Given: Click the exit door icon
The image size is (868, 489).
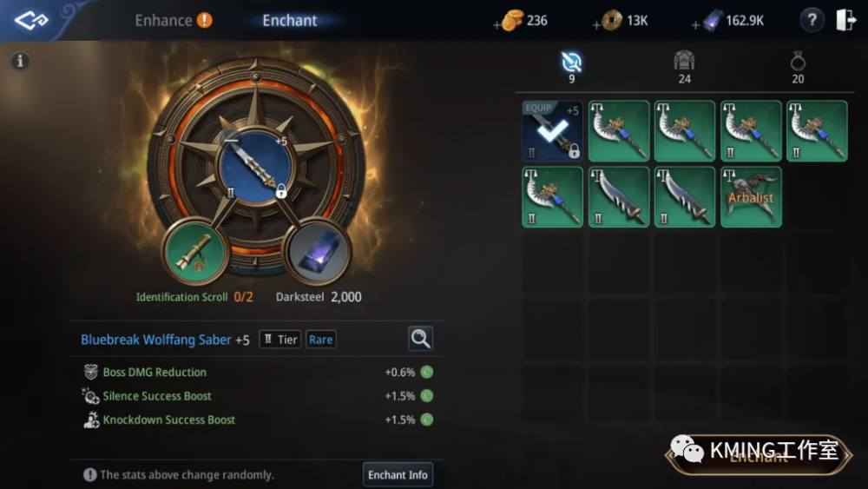Looking at the screenshot, I should pos(845,21).
